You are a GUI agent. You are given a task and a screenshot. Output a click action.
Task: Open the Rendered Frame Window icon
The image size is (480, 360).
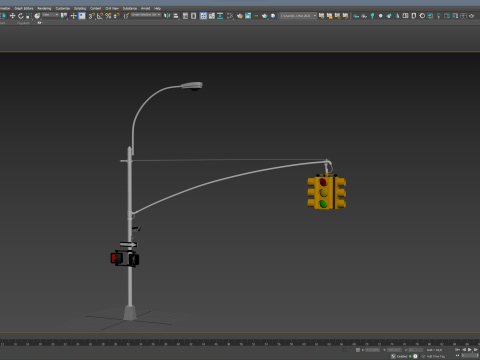click(x=248, y=16)
